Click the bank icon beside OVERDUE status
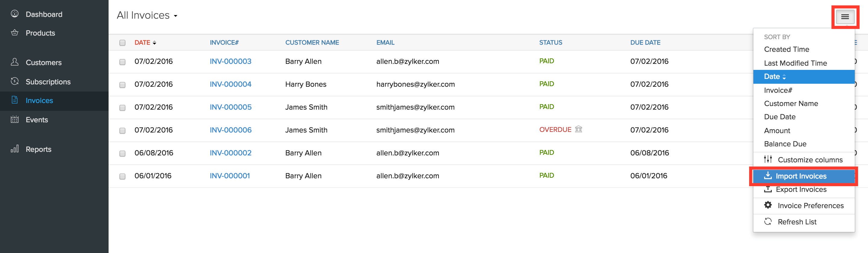Image resolution: width=868 pixels, height=253 pixels. [578, 129]
